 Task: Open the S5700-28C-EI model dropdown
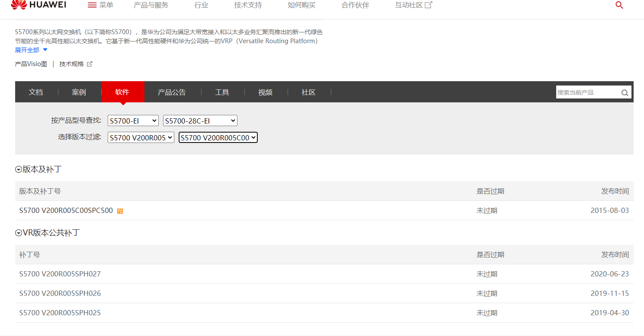pos(199,120)
